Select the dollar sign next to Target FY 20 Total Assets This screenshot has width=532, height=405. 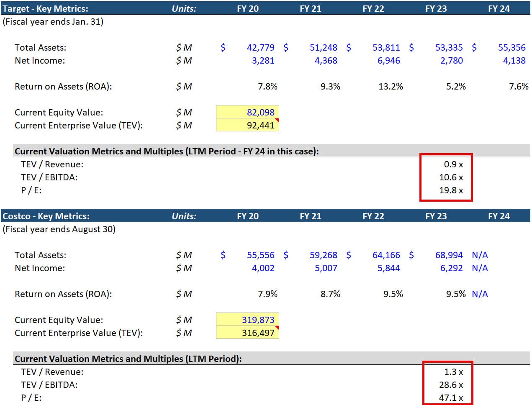[223, 47]
